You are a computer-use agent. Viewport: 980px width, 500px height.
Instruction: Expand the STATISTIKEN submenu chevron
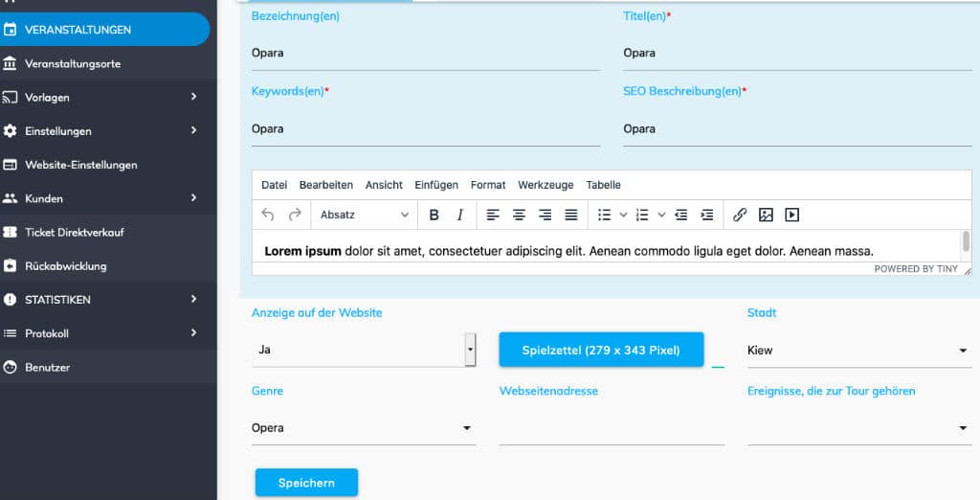click(193, 299)
